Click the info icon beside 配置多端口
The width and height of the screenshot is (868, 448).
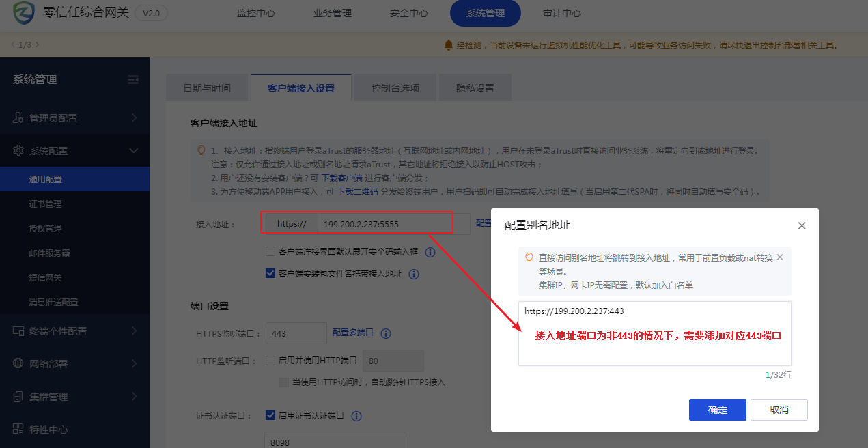(385, 333)
